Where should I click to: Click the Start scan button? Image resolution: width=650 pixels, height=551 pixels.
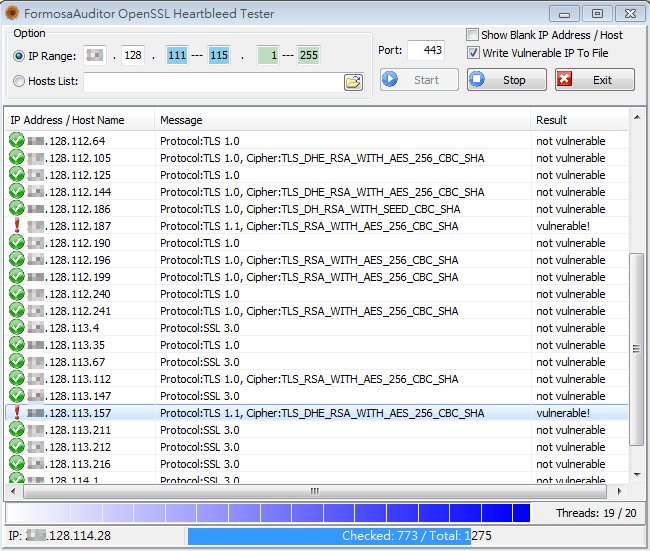click(x=419, y=80)
